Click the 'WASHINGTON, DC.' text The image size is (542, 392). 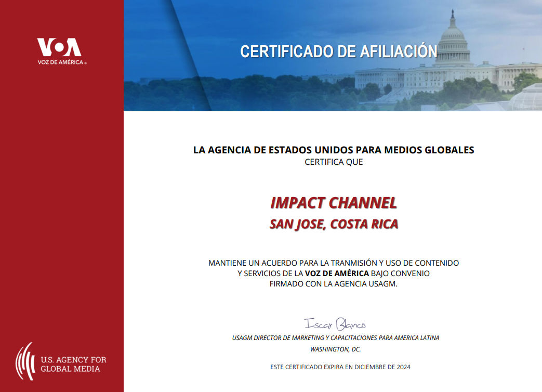click(x=335, y=349)
